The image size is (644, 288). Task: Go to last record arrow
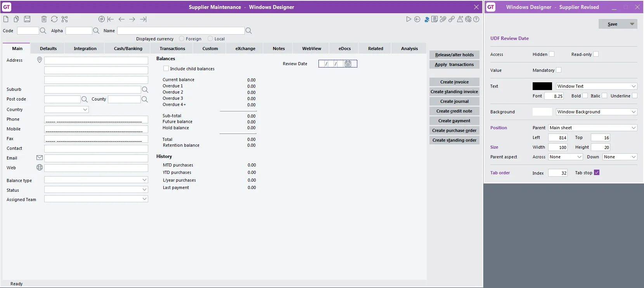[x=144, y=19]
